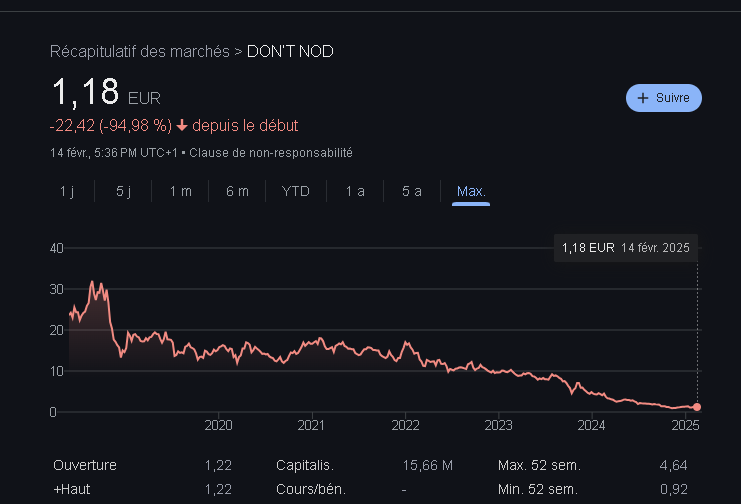Show the 1 m chart period

180,191
